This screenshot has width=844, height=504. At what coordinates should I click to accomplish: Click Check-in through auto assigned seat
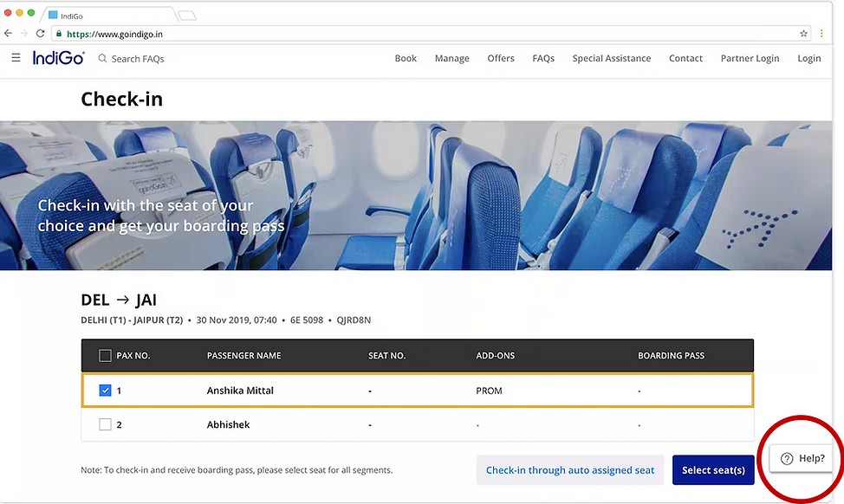click(x=570, y=470)
